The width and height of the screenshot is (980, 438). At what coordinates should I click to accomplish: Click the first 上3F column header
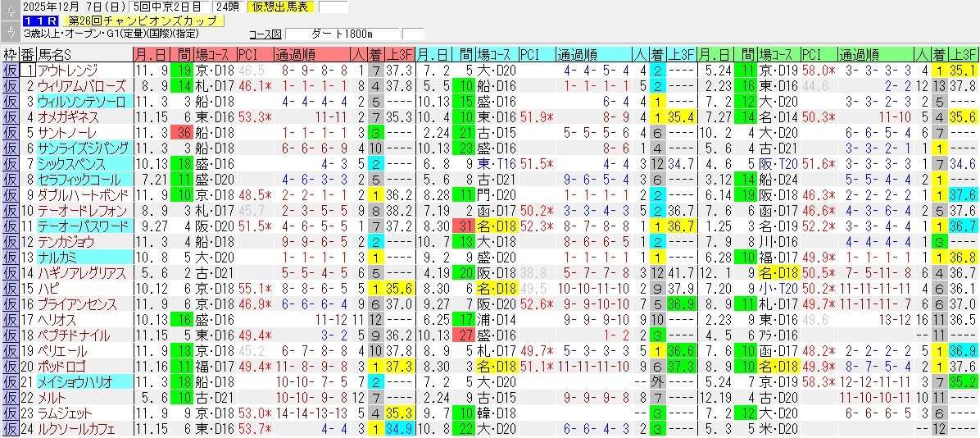[x=399, y=55]
